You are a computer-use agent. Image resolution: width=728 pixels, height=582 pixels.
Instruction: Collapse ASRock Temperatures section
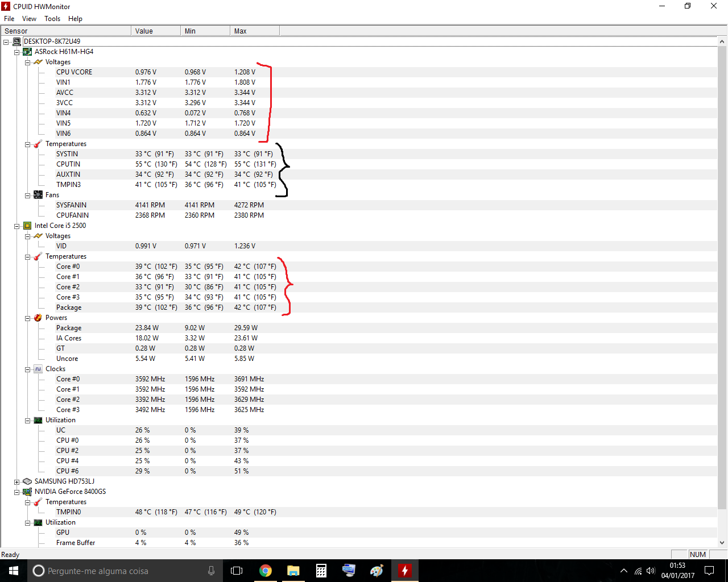tap(27, 144)
